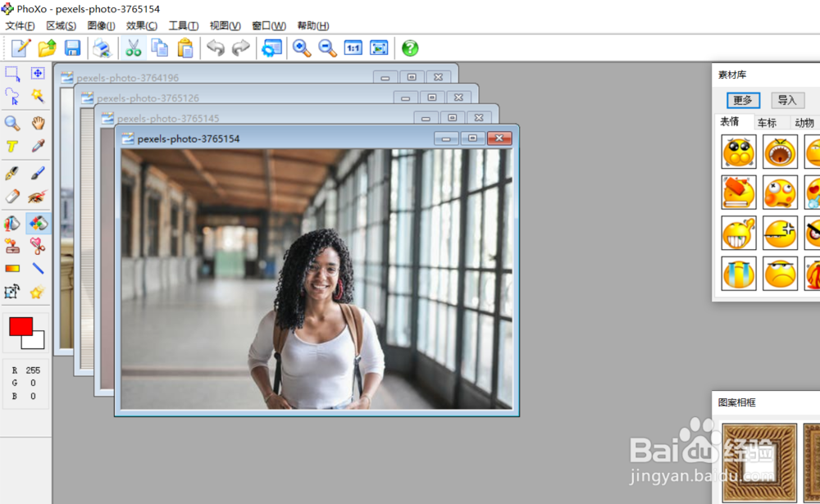Click the 1:1 actual size icon

pos(353,48)
